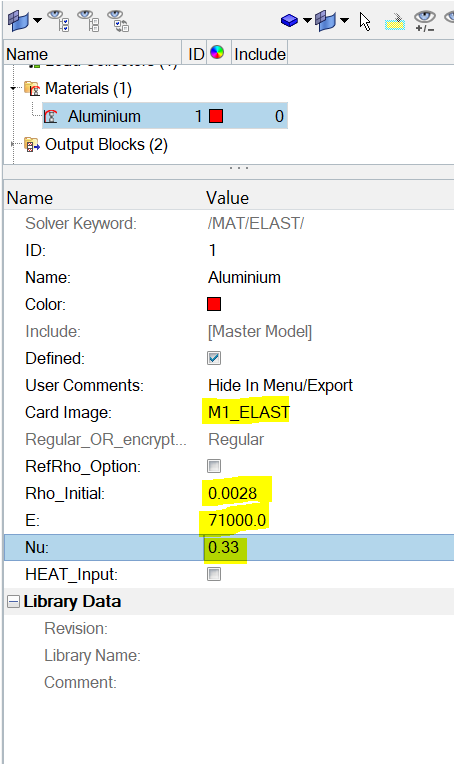Click the yellow dashed-box selection icon

point(395,21)
